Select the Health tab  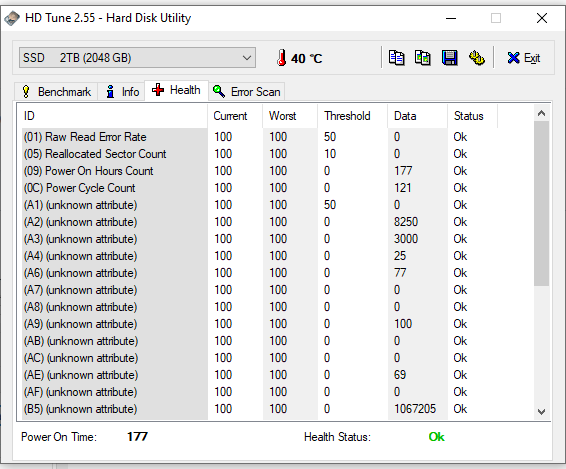(x=176, y=90)
